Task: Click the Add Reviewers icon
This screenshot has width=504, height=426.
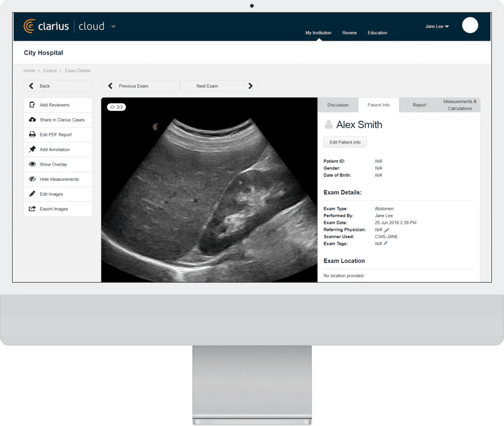Action: pos(32,105)
